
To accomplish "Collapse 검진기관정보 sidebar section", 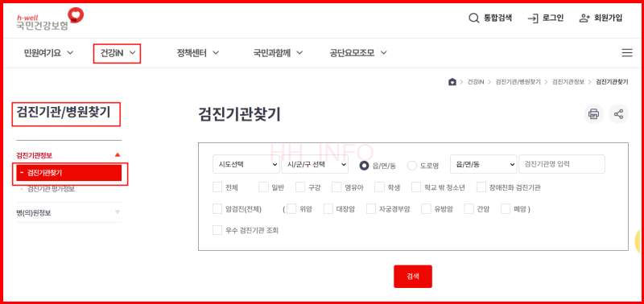I will click(x=68, y=155).
